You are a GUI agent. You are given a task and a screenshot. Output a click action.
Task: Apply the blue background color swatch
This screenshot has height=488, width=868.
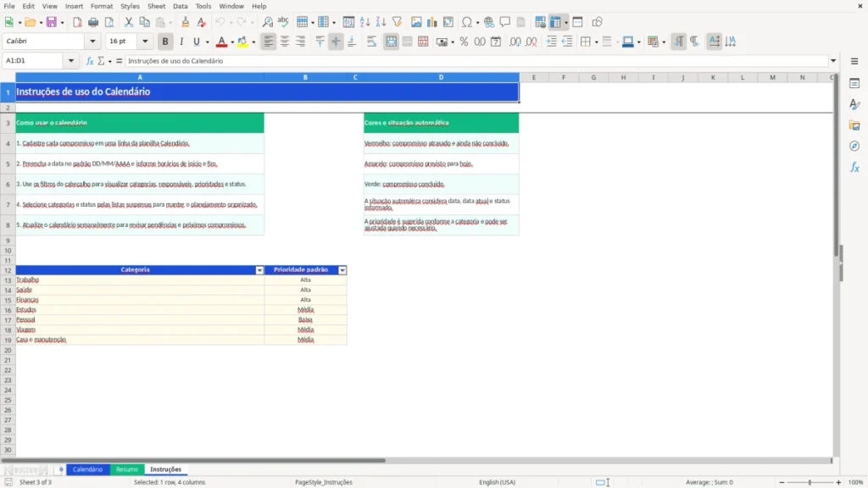[x=628, y=42]
